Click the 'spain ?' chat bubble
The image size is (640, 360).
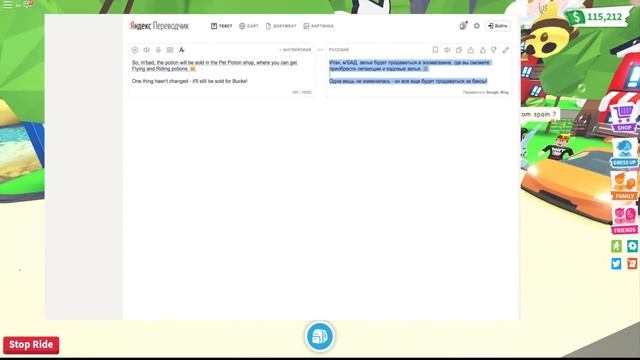point(539,114)
